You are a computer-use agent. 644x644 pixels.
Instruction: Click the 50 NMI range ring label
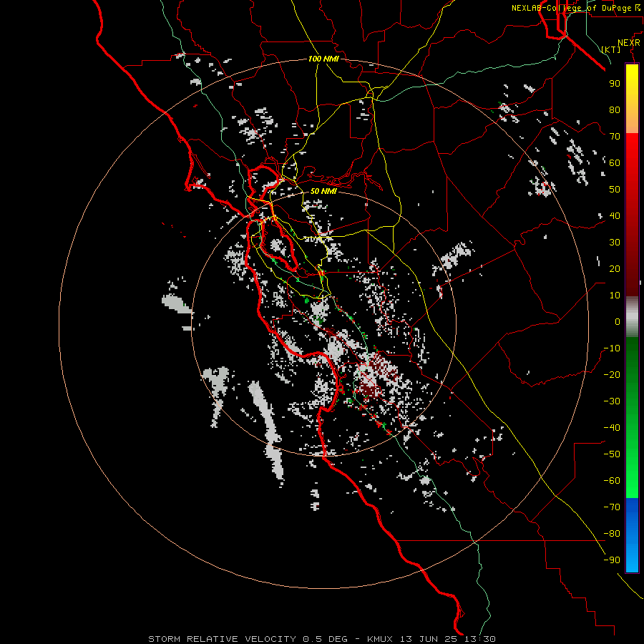tap(323, 191)
